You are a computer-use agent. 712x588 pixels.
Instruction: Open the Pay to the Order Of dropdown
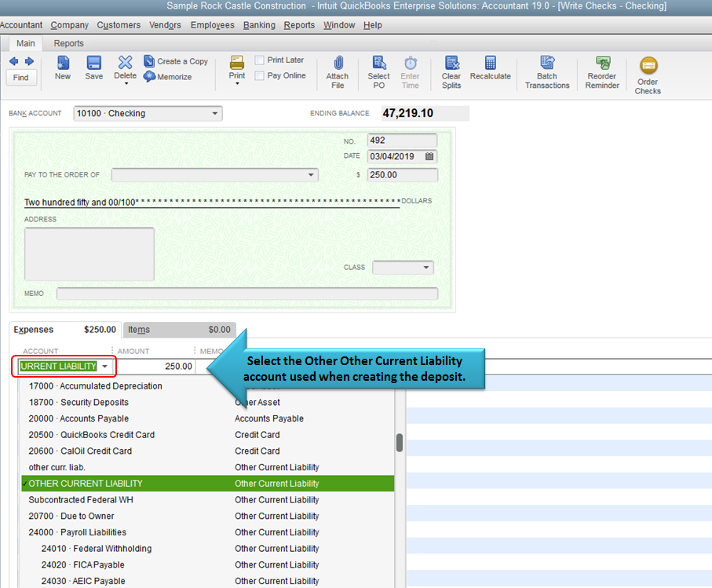(311, 175)
